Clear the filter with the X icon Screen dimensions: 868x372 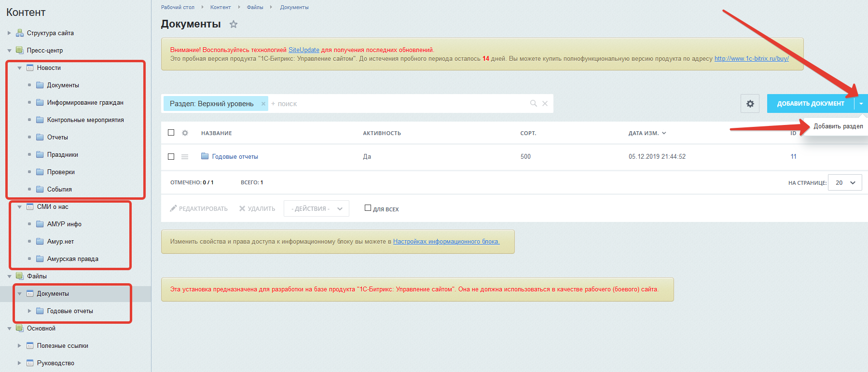click(x=545, y=103)
